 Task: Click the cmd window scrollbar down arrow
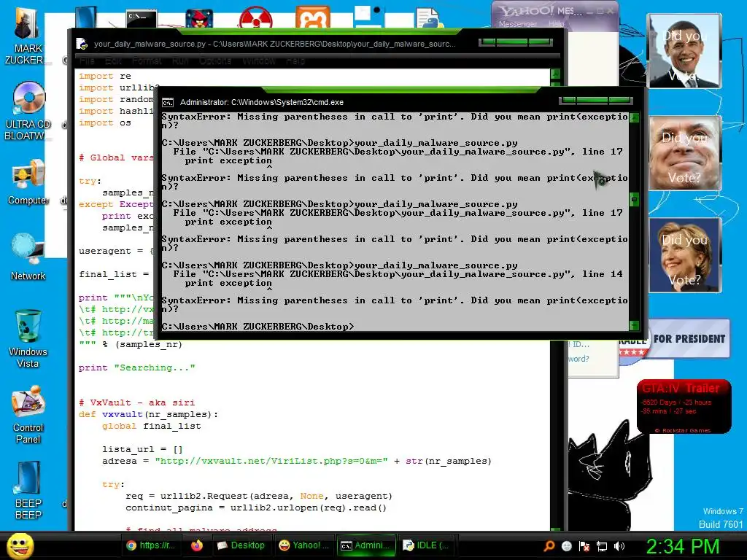(x=634, y=326)
